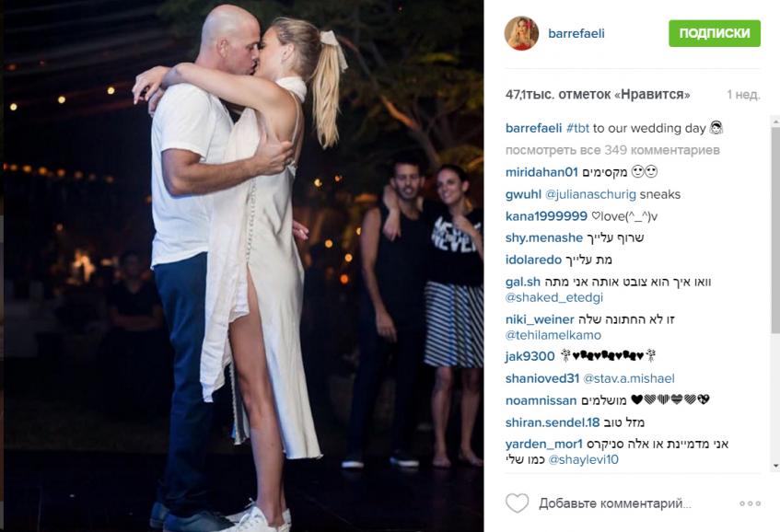Click the comment input field Добавьте комментарий
780x532 pixels.
coord(615,503)
